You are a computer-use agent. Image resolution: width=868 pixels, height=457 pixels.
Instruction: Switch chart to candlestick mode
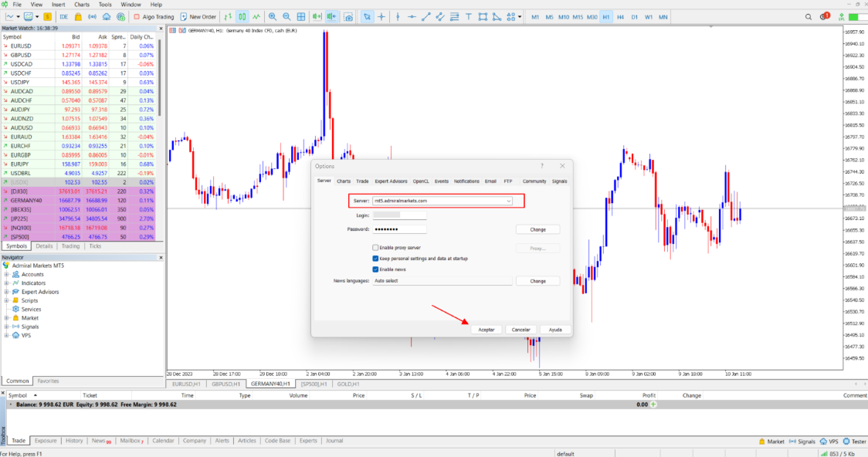click(x=242, y=17)
